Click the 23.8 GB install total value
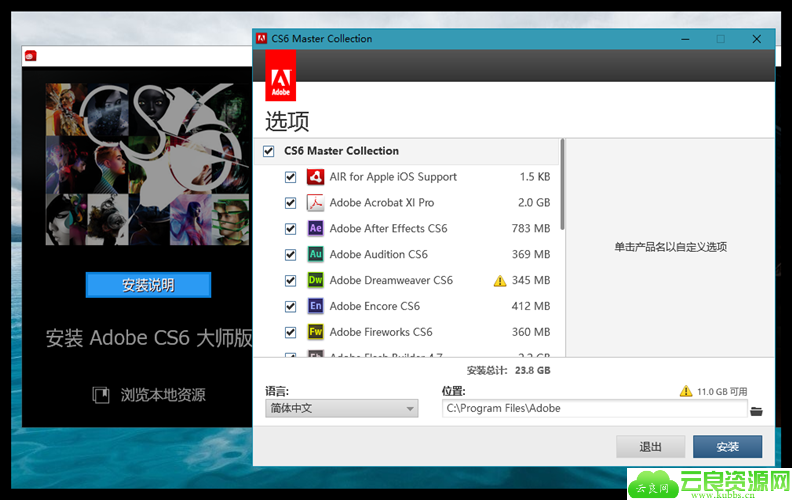792x500 pixels. click(x=532, y=370)
